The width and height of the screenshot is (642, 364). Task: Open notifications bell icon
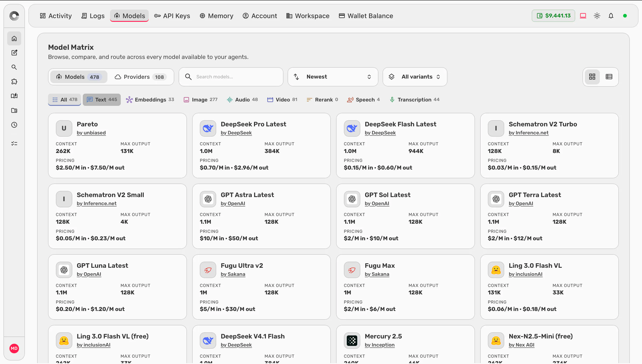pos(611,16)
